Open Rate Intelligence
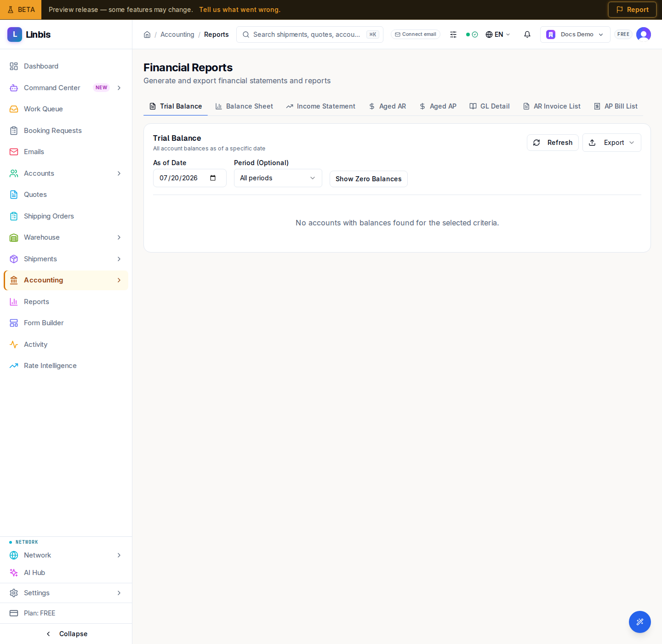Image resolution: width=662 pixels, height=644 pixels. click(66, 366)
